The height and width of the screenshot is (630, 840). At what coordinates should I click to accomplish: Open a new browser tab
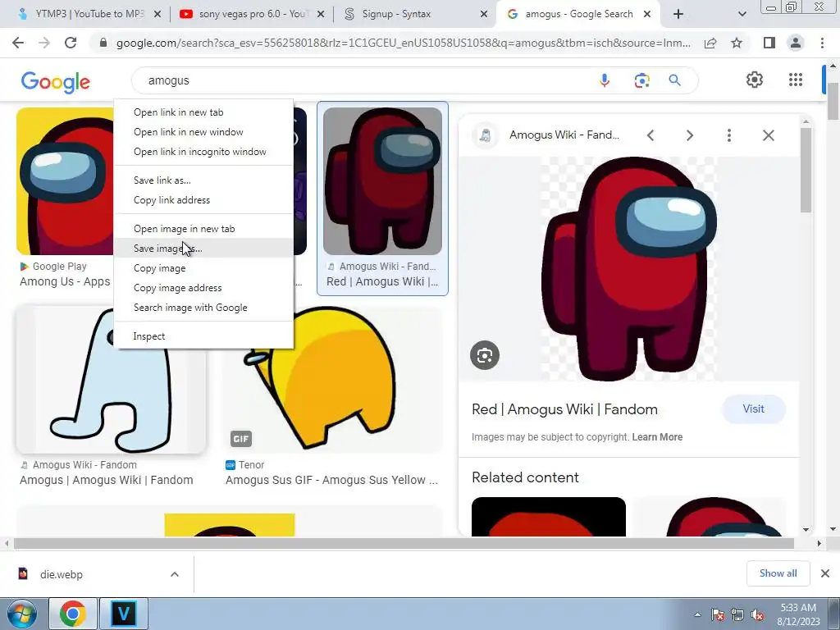tap(678, 14)
